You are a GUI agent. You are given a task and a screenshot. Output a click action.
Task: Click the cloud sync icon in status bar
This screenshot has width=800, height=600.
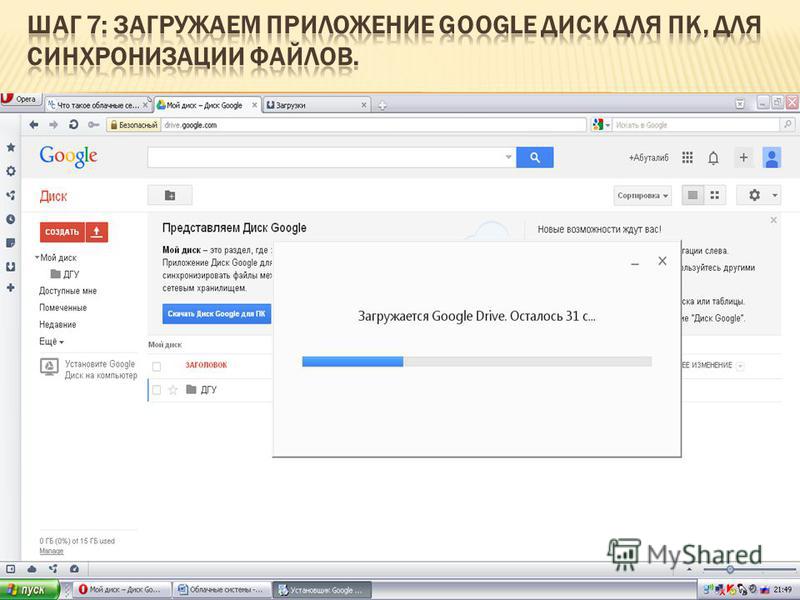32,568
